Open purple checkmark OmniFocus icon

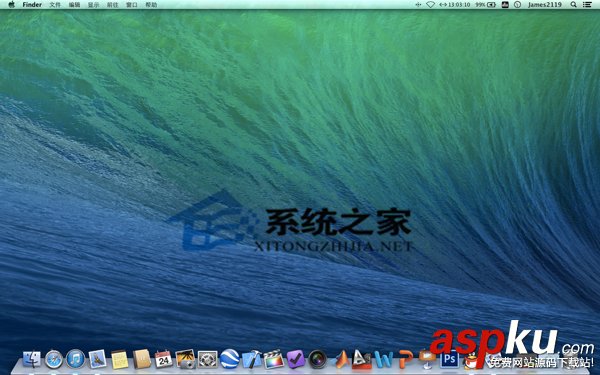click(x=296, y=359)
